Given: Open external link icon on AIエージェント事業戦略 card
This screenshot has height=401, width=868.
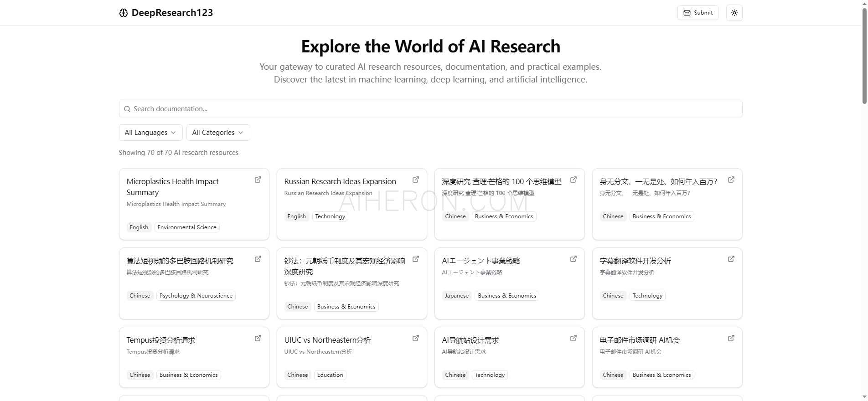Looking at the screenshot, I should click(x=573, y=259).
